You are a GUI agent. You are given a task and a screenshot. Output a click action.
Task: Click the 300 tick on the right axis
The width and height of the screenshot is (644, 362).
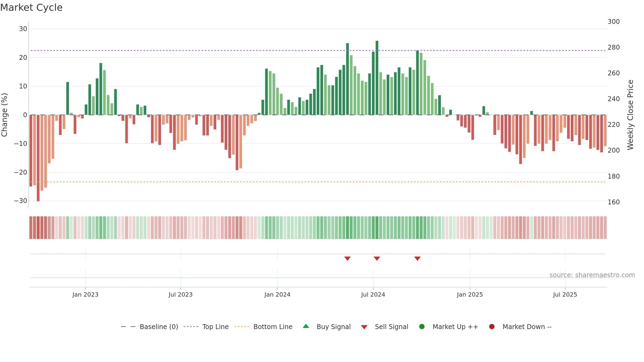click(x=614, y=22)
